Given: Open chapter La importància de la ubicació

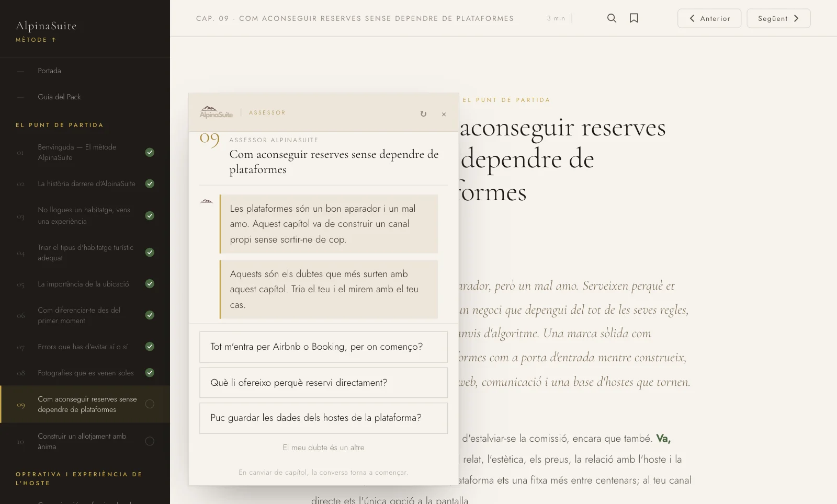Looking at the screenshot, I should click(x=85, y=284).
